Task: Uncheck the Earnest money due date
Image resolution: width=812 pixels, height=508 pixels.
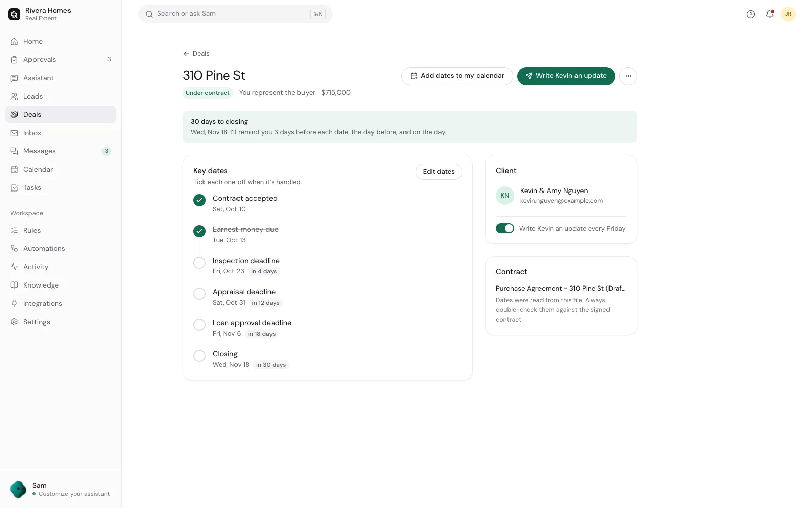Action: (199, 231)
